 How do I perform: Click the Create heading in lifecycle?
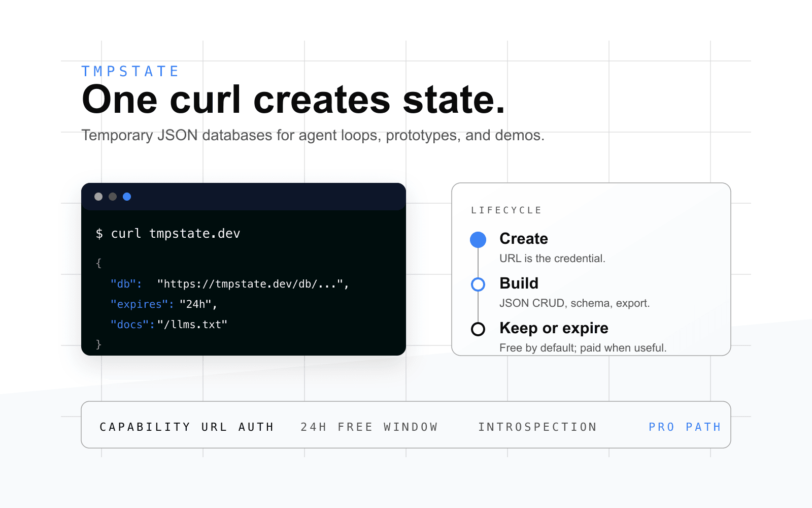(524, 239)
